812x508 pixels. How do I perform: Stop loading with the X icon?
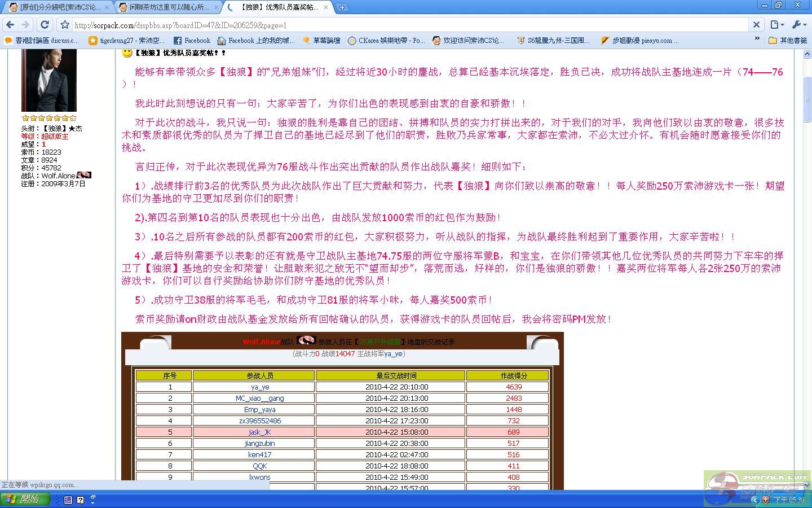[757, 25]
